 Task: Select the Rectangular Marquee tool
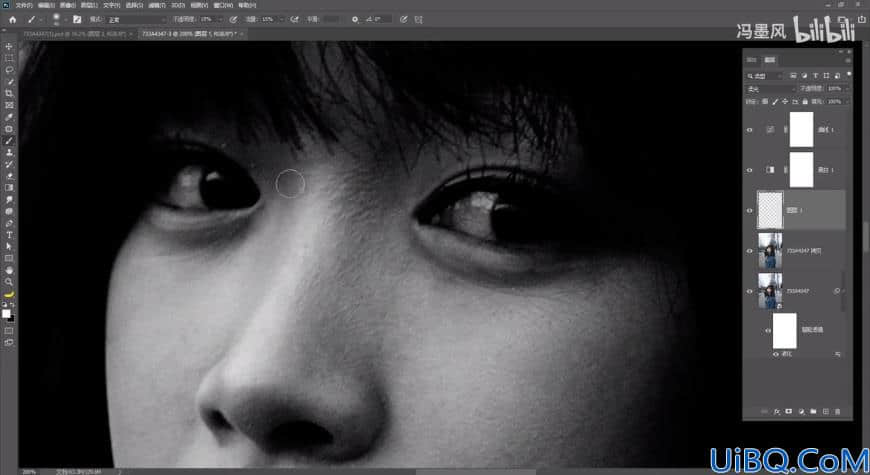click(9, 58)
